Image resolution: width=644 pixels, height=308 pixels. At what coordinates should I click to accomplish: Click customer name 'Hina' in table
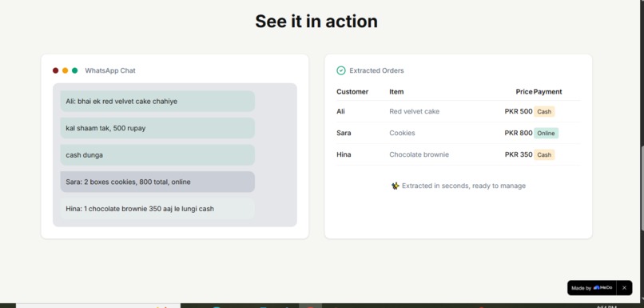point(344,154)
